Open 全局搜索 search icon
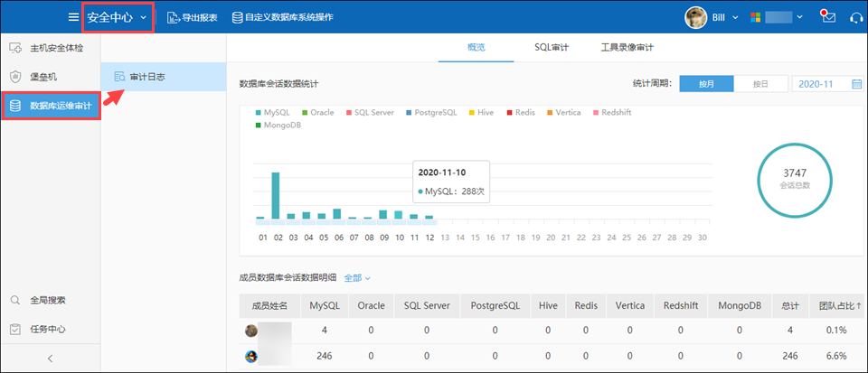 [x=14, y=300]
